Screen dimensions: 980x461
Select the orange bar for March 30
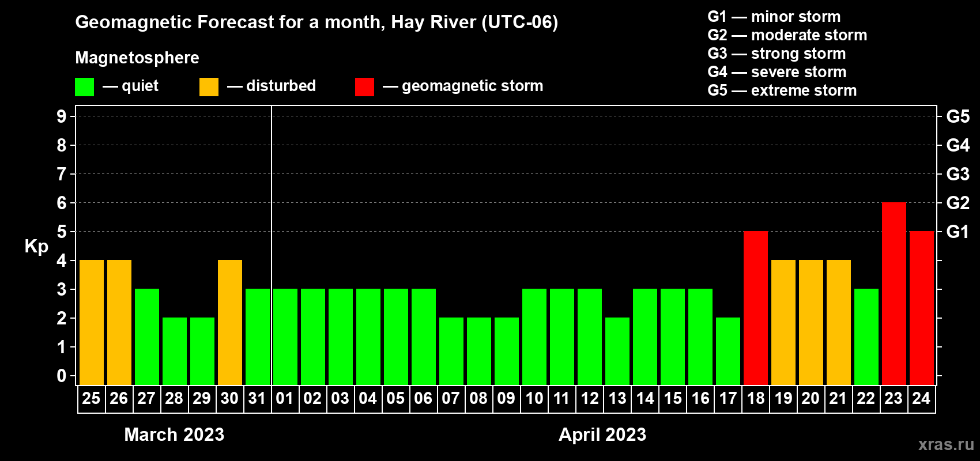coord(230,322)
